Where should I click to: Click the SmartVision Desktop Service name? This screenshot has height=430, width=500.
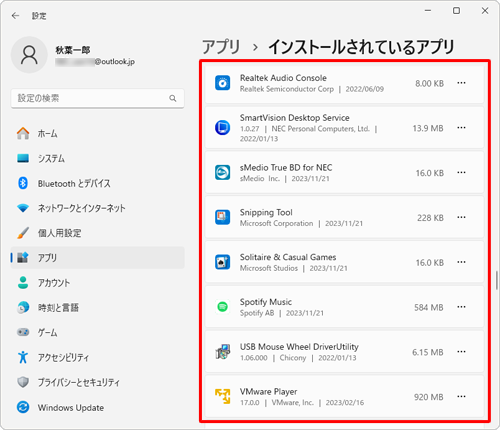pos(295,118)
